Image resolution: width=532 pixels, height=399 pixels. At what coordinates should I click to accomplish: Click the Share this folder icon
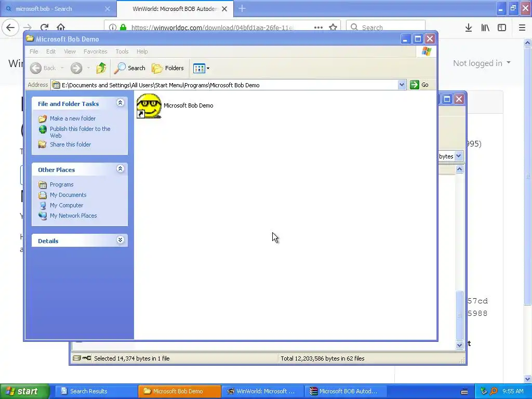[43, 144]
